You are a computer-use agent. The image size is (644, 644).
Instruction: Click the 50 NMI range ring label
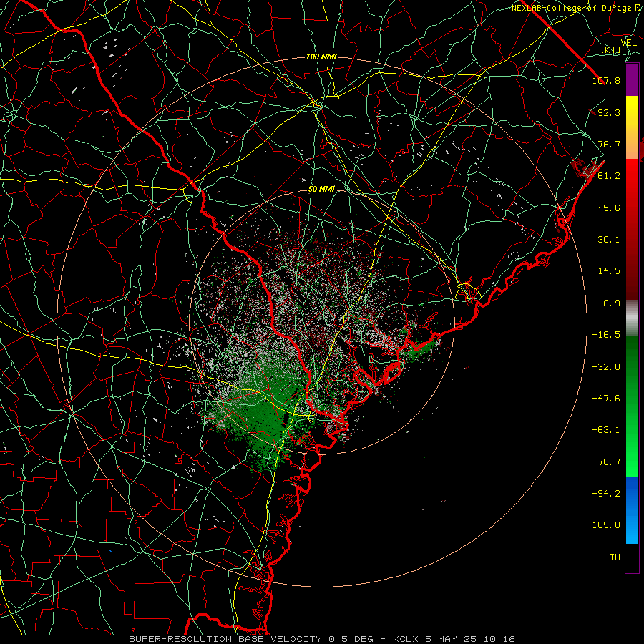[321, 189]
